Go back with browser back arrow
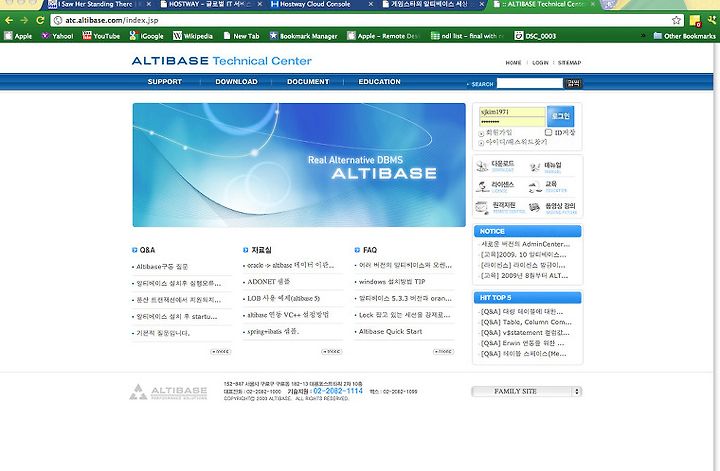The image size is (720, 471). pos(9,20)
